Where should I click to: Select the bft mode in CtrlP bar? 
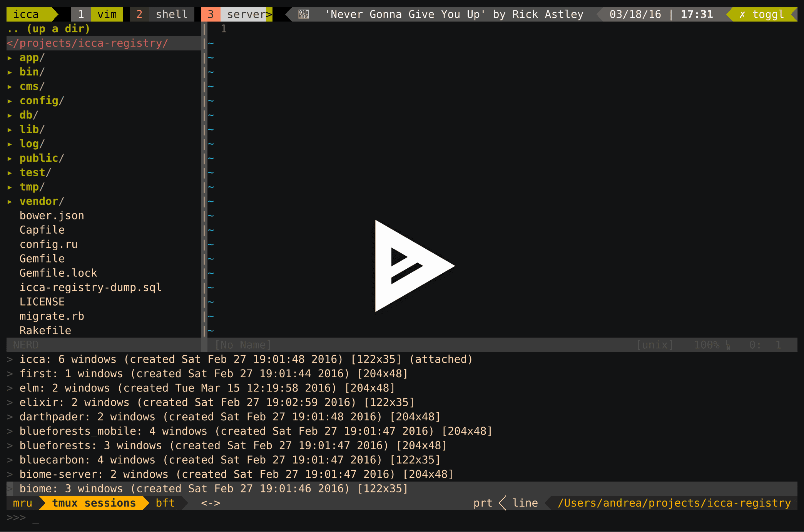(x=165, y=503)
